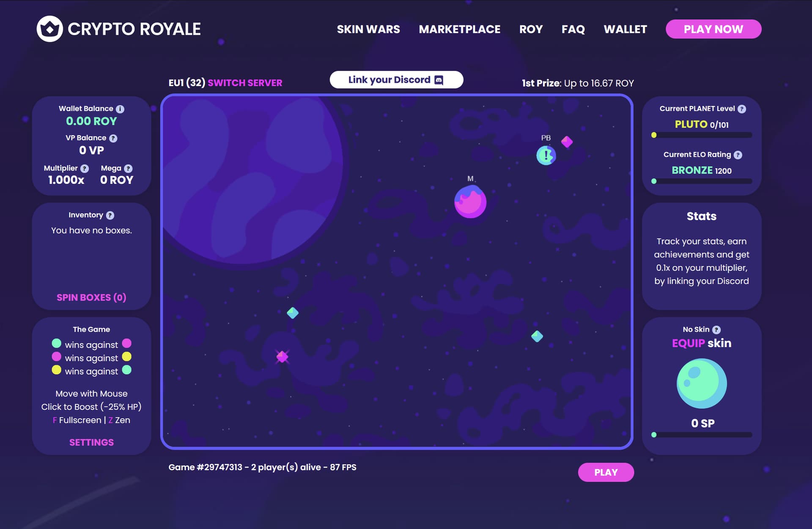This screenshot has height=529, width=812.
Task: Click the EU1 (32) server label
Action: [187, 83]
